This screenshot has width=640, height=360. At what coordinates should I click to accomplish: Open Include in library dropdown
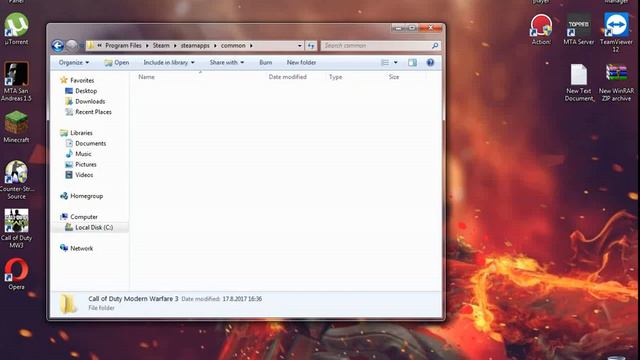pos(169,62)
